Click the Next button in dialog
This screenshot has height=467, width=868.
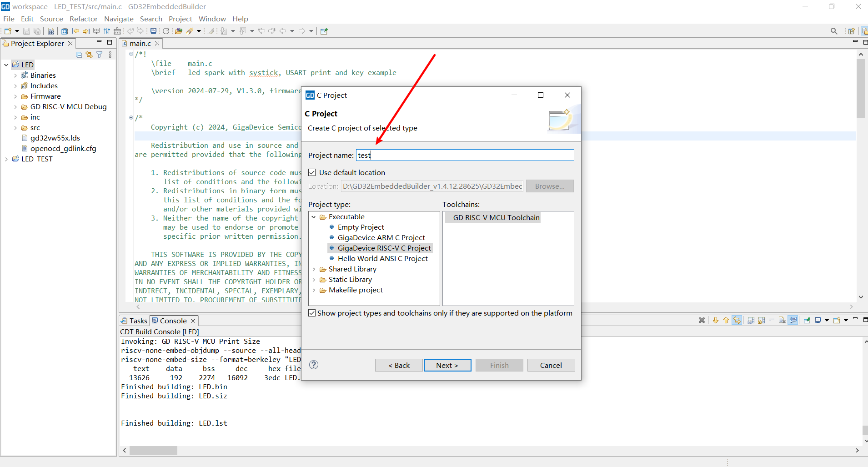click(x=447, y=365)
